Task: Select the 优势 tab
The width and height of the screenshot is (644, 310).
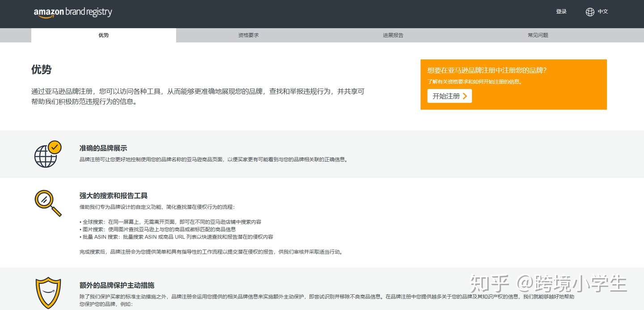Action: (x=103, y=35)
